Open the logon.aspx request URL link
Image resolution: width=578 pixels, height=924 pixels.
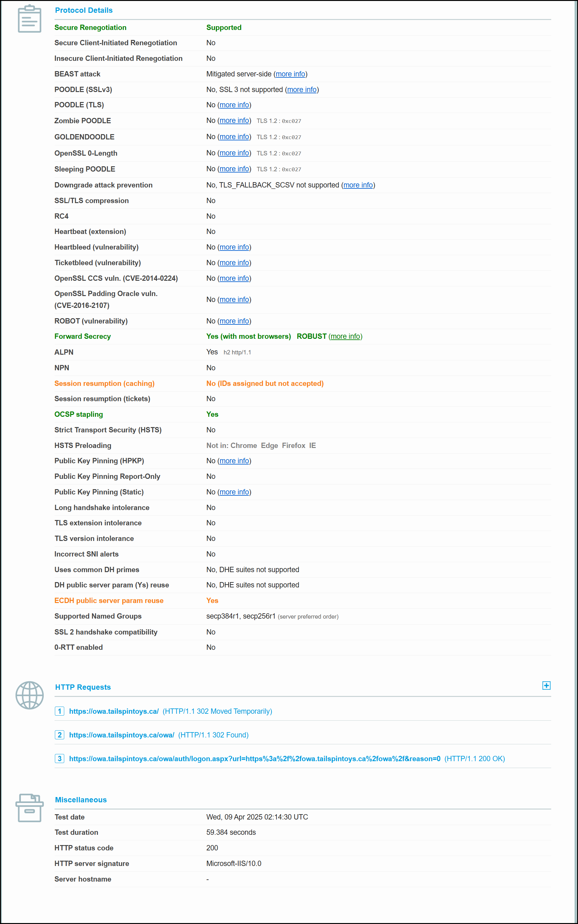255,759
